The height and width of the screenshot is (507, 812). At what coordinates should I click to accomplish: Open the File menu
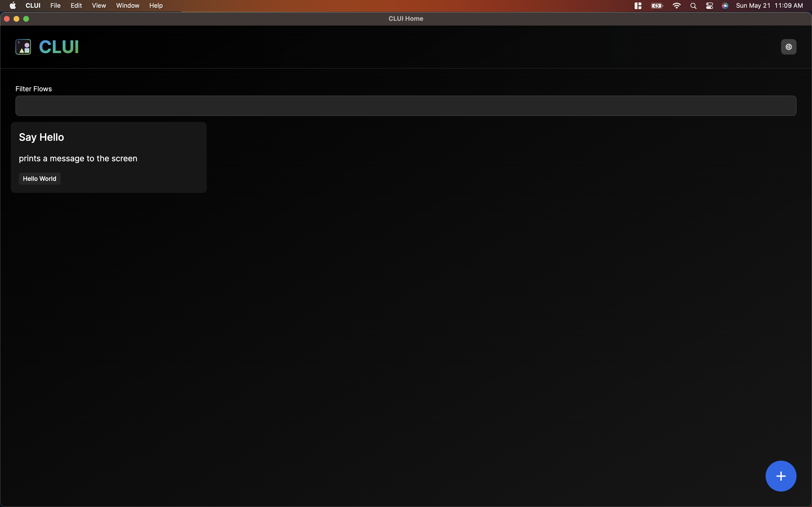55,5
